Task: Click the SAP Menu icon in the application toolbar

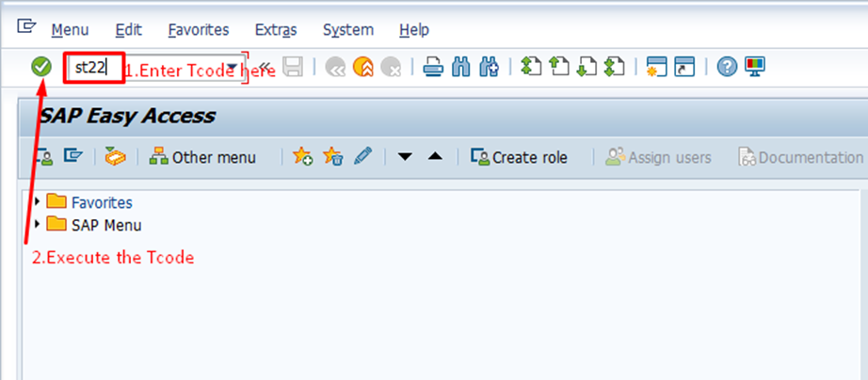Action: click(72, 156)
